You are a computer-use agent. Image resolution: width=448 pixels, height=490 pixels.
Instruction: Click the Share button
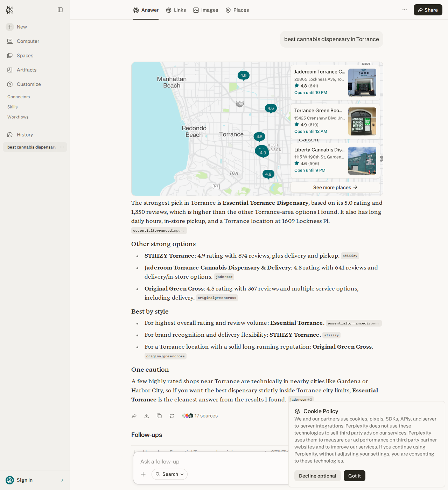(428, 10)
